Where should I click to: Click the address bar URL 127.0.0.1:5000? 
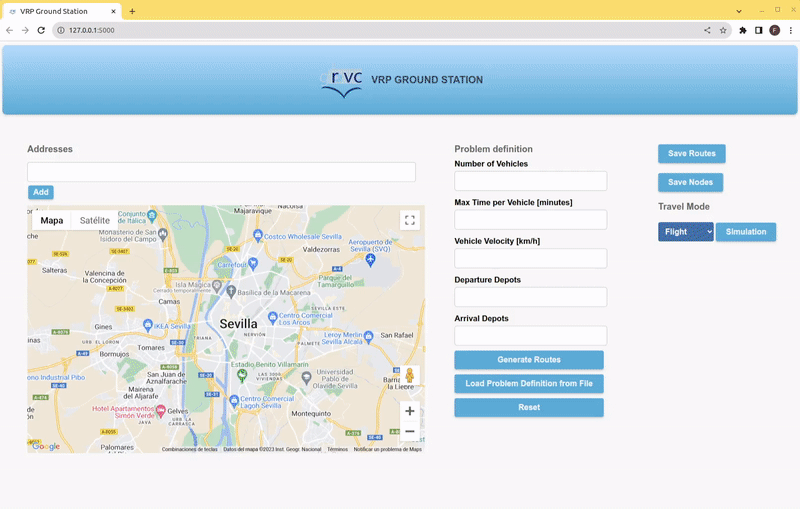coord(92,30)
